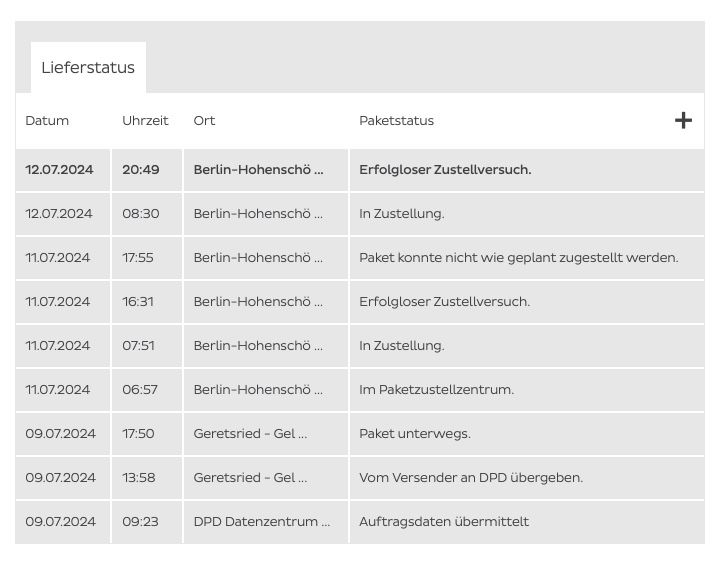Screen dimensions: 719x561
Task: Click the DPD Datenzentrum location cell
Action: click(x=261, y=522)
